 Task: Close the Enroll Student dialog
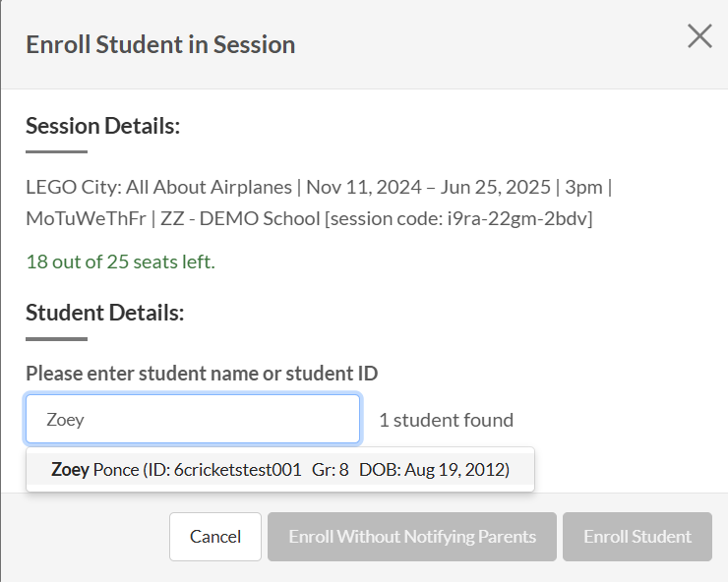(x=699, y=37)
